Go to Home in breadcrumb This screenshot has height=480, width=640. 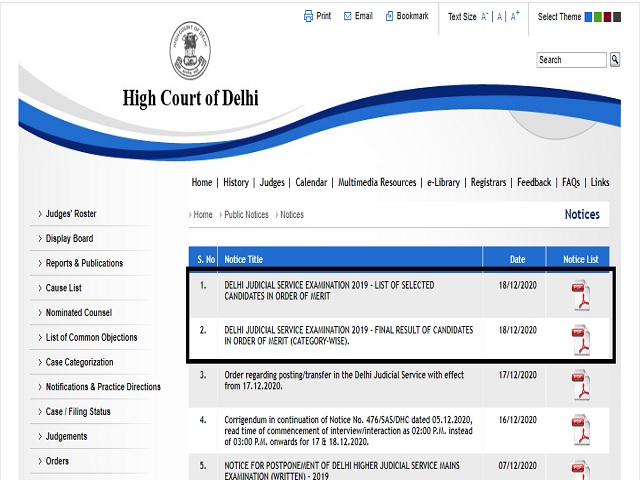[x=203, y=214]
